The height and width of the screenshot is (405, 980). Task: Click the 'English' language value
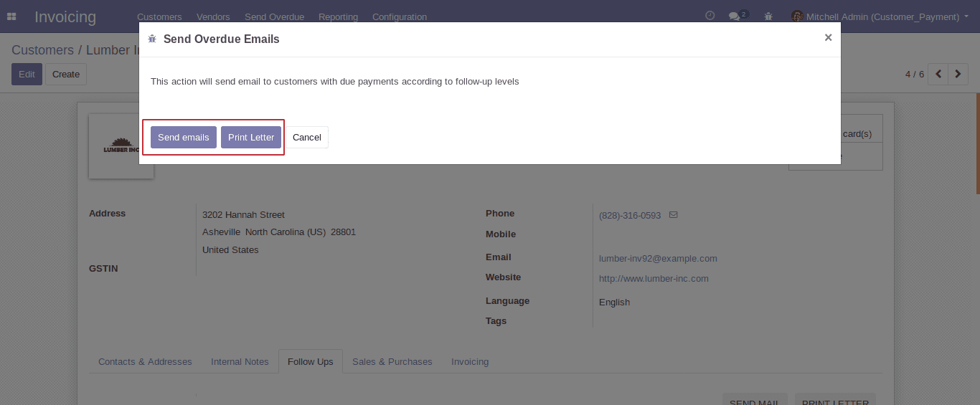(614, 302)
